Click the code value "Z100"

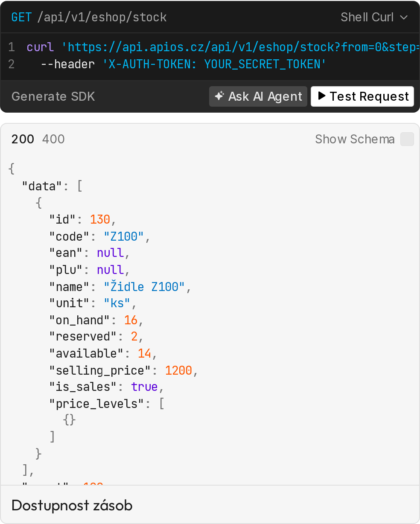123,236
